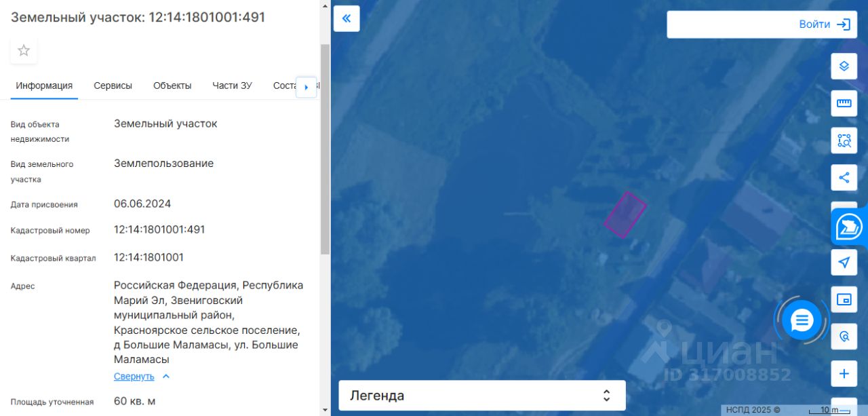Zoom in with the plus button
This screenshot has width=868, height=416.
pos(844,373)
